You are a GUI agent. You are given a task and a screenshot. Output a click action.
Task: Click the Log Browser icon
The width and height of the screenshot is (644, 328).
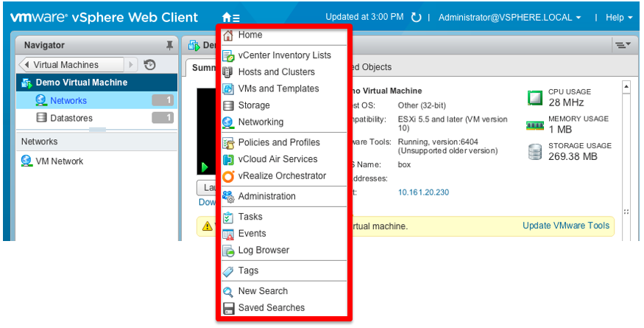pos(228,251)
